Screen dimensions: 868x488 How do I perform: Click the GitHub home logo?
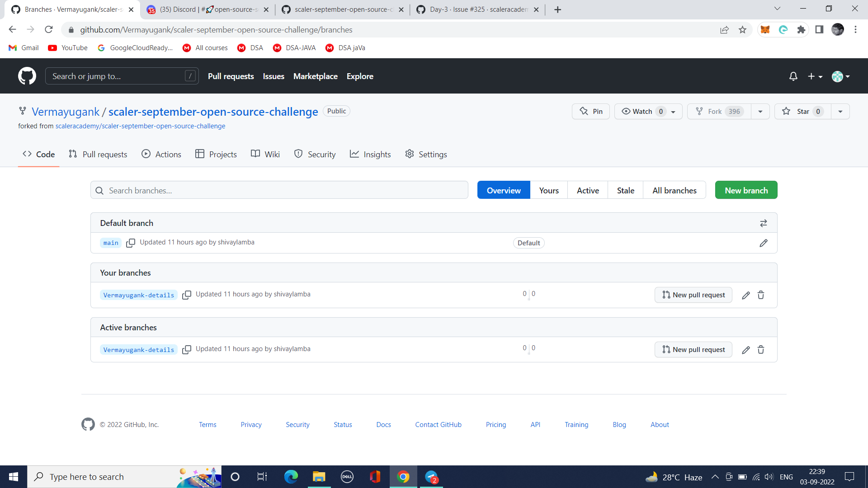coord(27,76)
